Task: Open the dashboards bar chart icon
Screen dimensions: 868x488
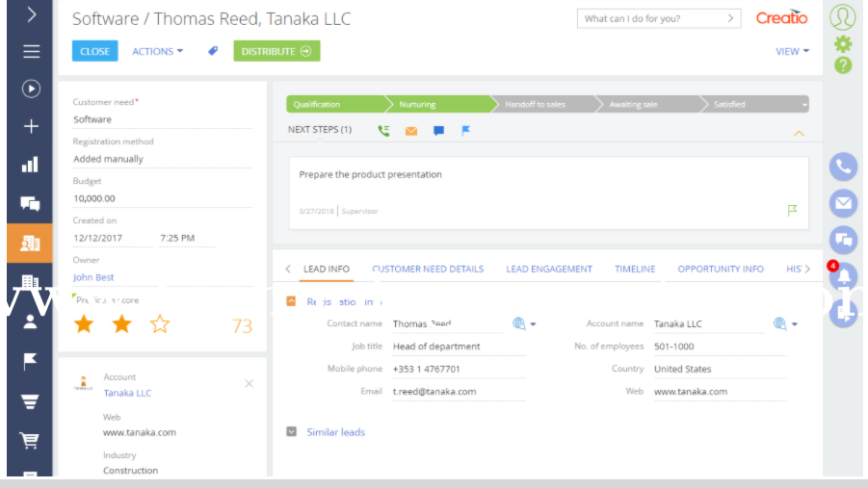Action: coord(31,165)
